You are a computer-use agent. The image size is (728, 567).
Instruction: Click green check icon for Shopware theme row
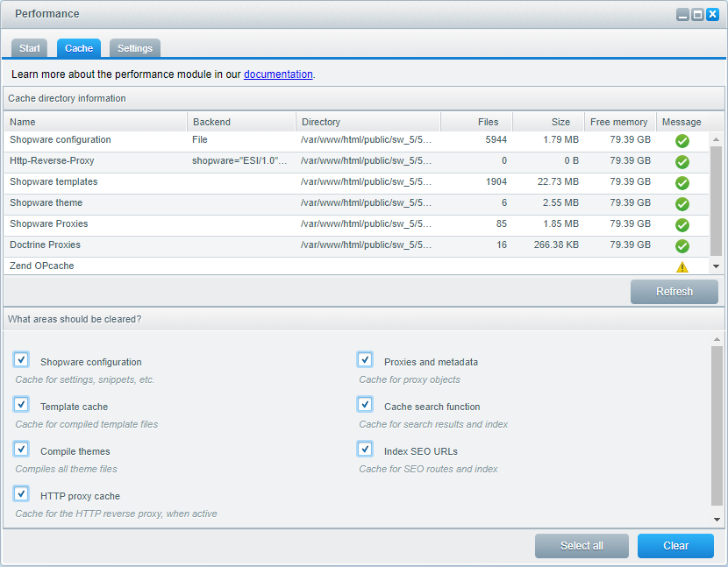[x=682, y=203]
